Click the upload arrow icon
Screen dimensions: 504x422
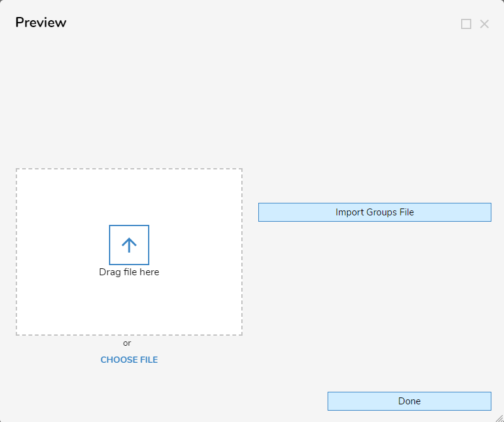pos(129,245)
